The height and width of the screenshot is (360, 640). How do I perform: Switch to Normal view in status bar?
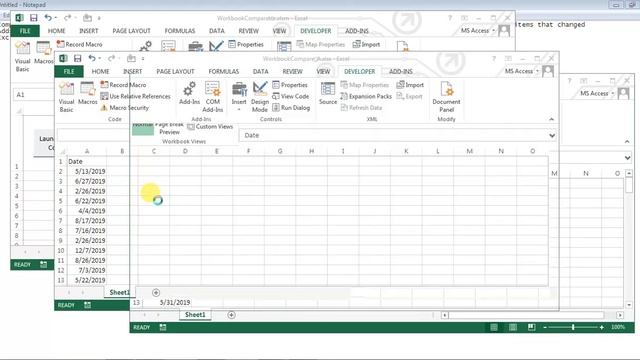pos(494,327)
